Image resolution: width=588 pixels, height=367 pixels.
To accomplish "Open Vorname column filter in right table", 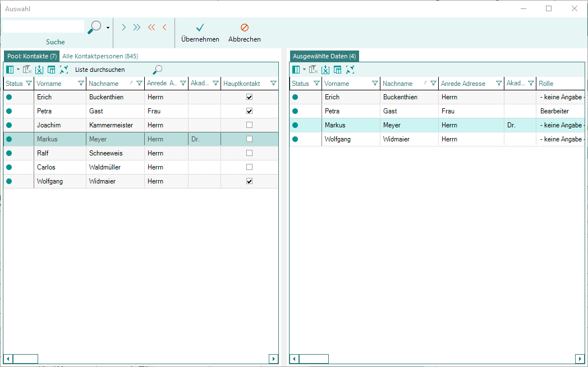I will 375,83.
